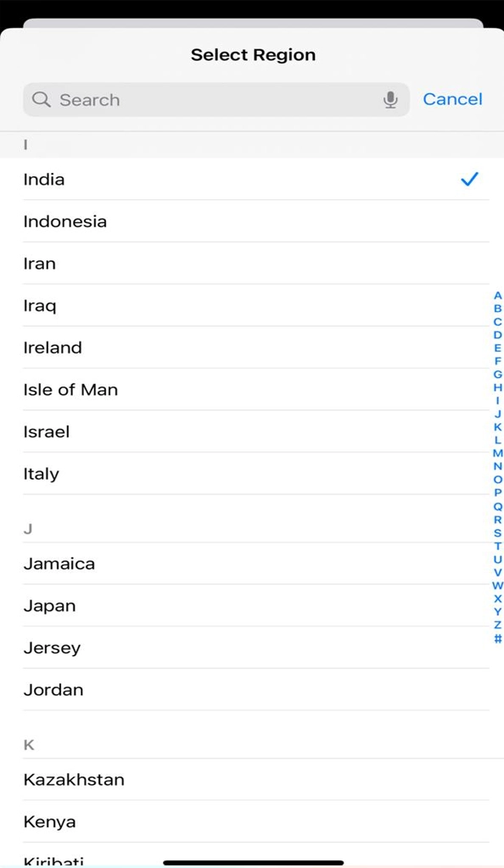Screen dimensions: 504x868
Task: Tap the K section header
Action: (x=28, y=743)
